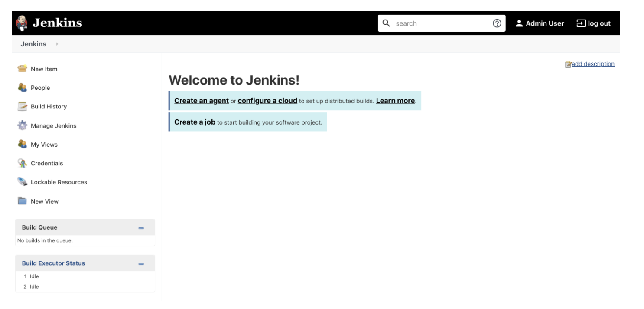Expand the Jenkins breadcrumb arrow
The height and width of the screenshot is (309, 644).
coord(57,44)
